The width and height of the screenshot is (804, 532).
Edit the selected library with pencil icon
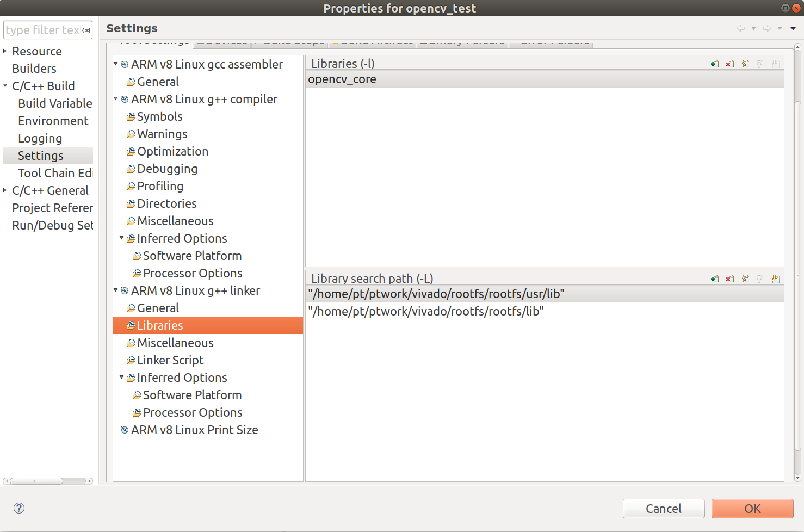[x=745, y=64]
